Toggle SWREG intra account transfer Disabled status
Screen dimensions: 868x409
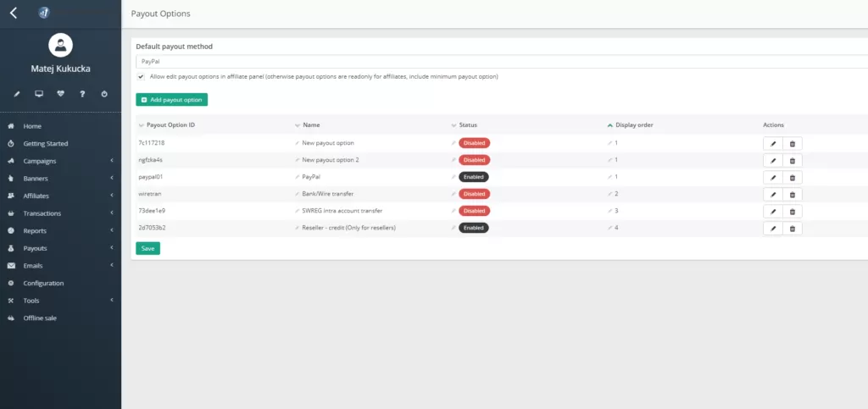tap(474, 211)
